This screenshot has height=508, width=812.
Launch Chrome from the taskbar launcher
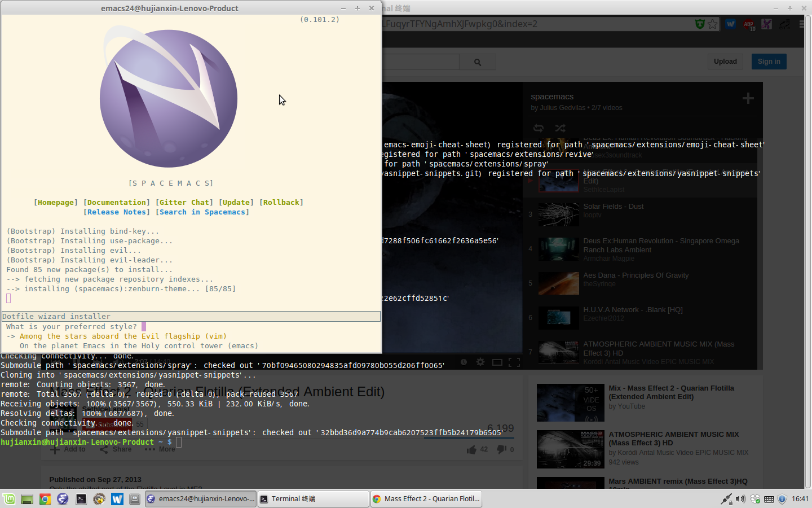[x=45, y=499]
